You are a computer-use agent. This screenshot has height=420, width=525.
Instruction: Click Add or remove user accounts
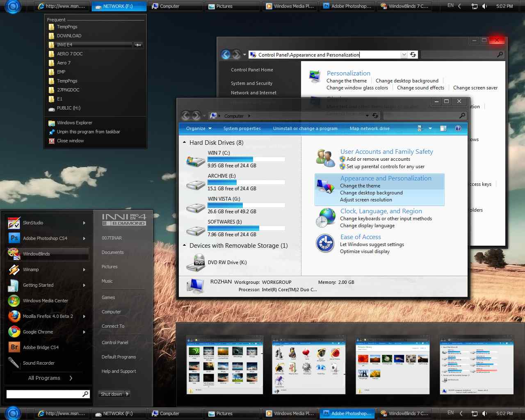pos(378,159)
